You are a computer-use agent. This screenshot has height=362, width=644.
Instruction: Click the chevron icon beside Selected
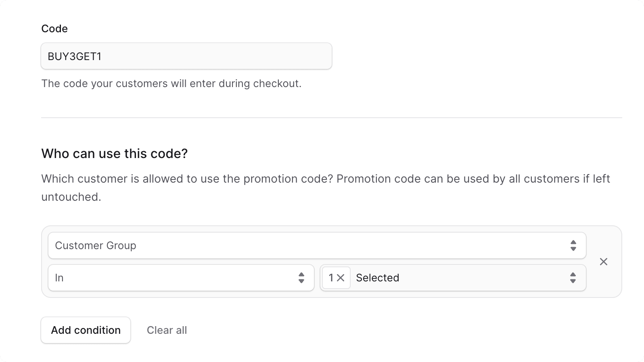(573, 278)
